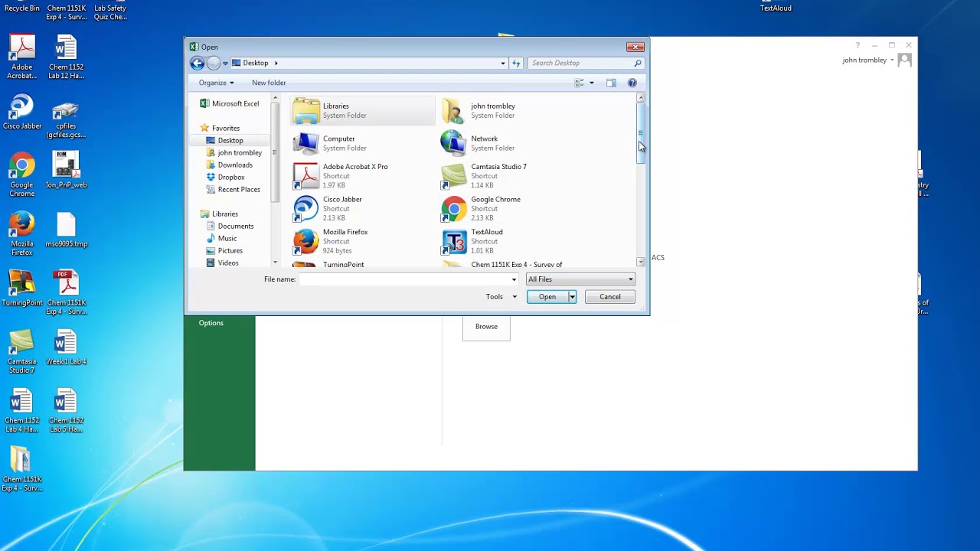Click Google Chrome icon on the desktop

pyautogui.click(x=22, y=175)
